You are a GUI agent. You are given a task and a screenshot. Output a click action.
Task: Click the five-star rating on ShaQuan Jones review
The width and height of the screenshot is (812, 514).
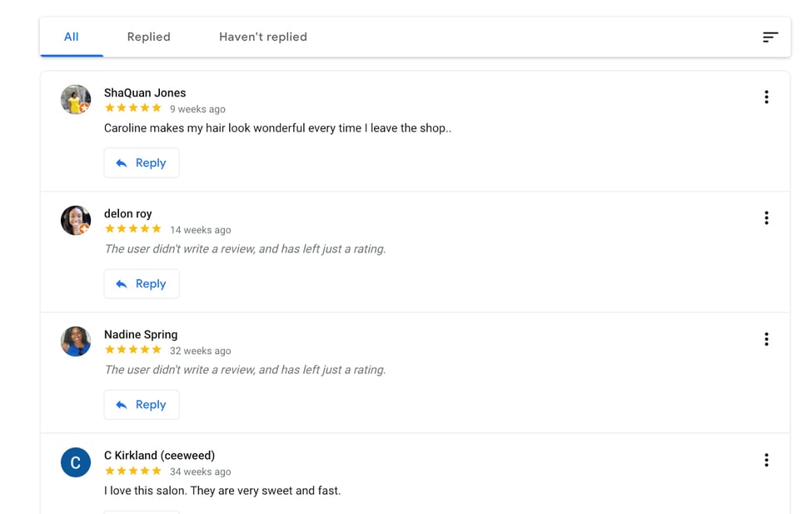(x=133, y=108)
